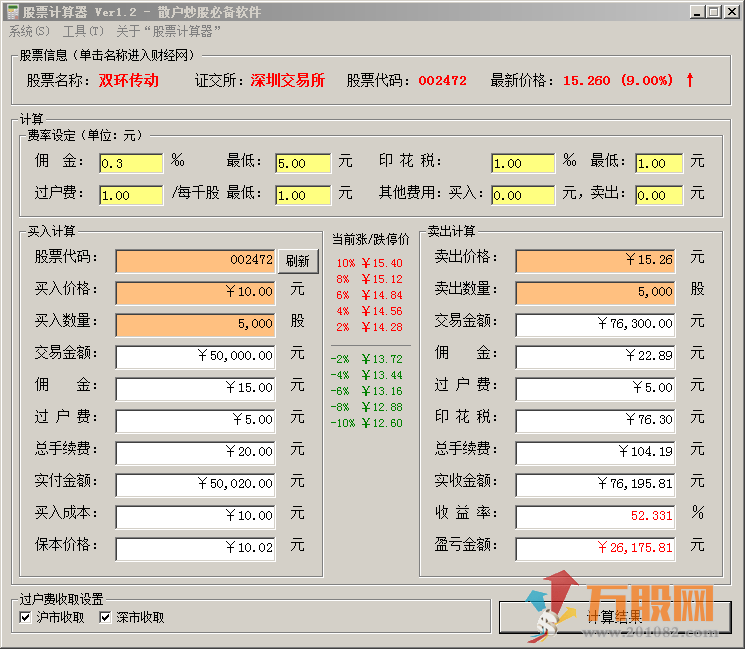Click the -2% price ¥13.72

pyautogui.click(x=382, y=359)
